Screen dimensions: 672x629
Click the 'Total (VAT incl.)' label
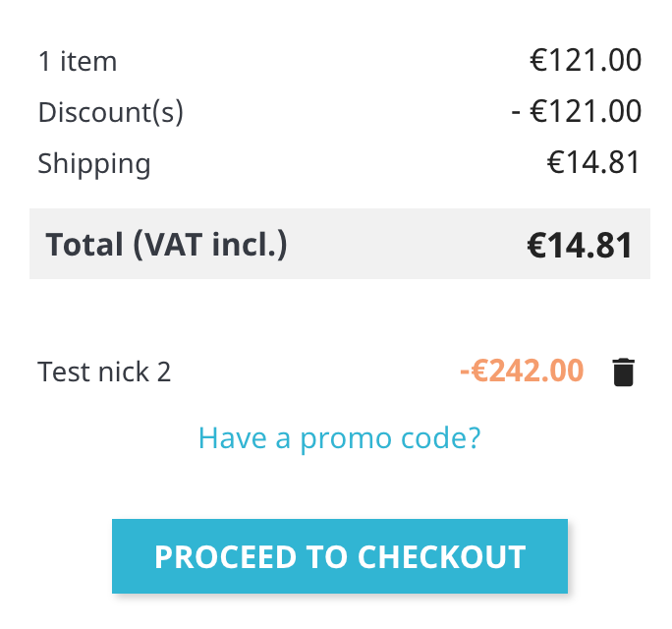[166, 244]
